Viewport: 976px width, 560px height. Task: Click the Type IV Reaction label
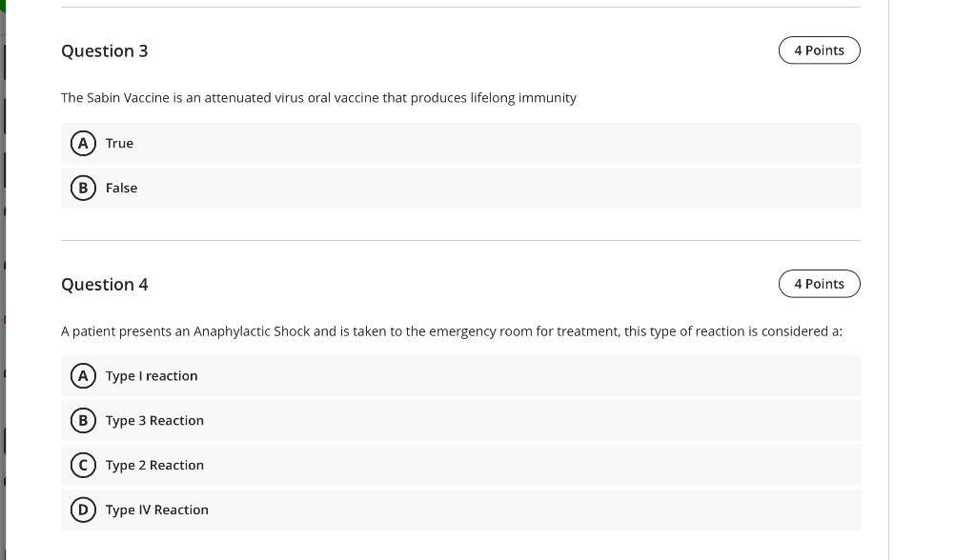click(157, 510)
